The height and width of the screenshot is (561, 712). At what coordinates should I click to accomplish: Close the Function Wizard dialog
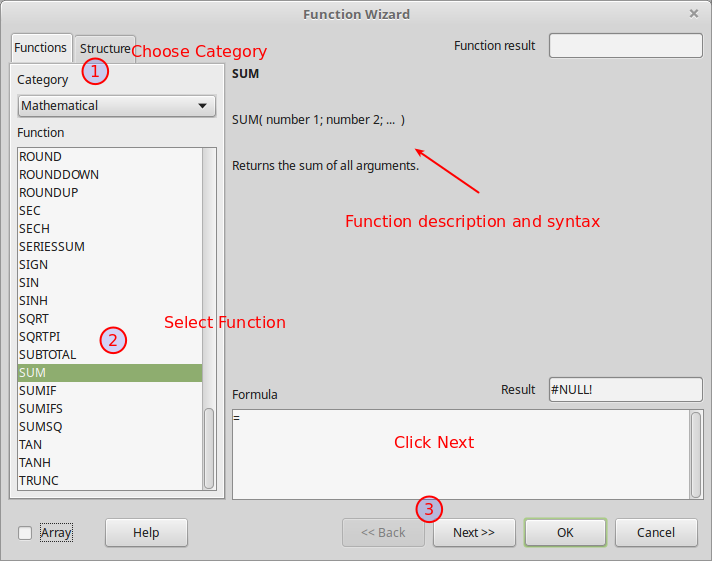[694, 14]
